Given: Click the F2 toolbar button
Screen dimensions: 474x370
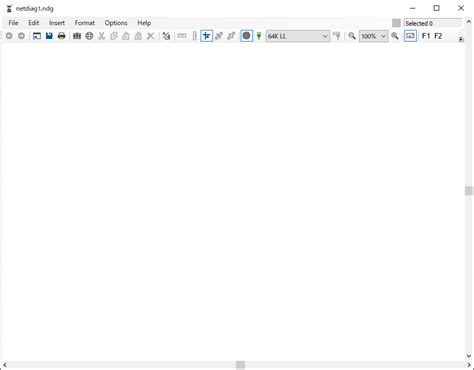Looking at the screenshot, I should click(438, 36).
